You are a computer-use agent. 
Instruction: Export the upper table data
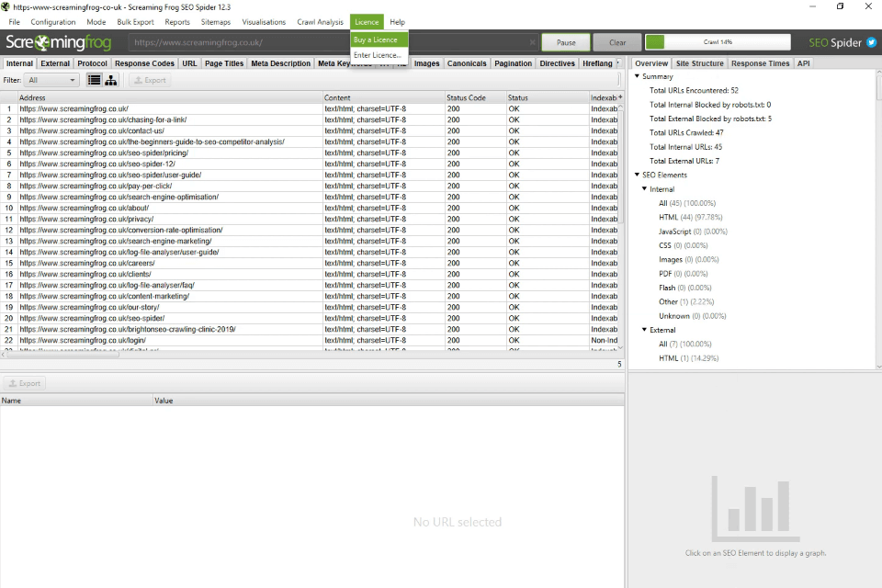[150, 81]
